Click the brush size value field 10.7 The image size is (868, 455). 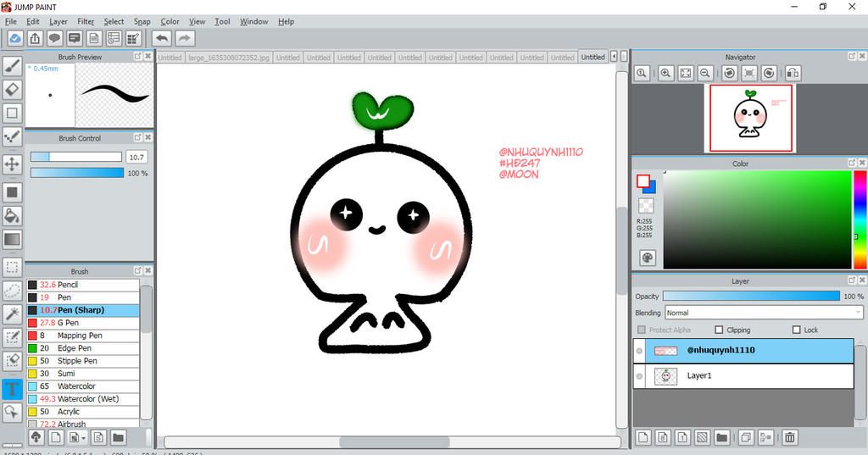(x=136, y=158)
